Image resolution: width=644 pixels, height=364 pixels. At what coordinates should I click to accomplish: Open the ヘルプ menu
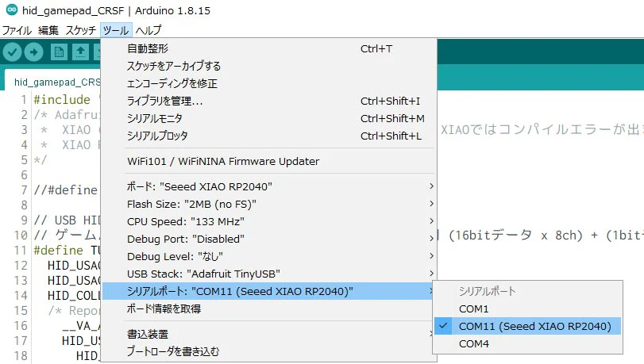148,30
